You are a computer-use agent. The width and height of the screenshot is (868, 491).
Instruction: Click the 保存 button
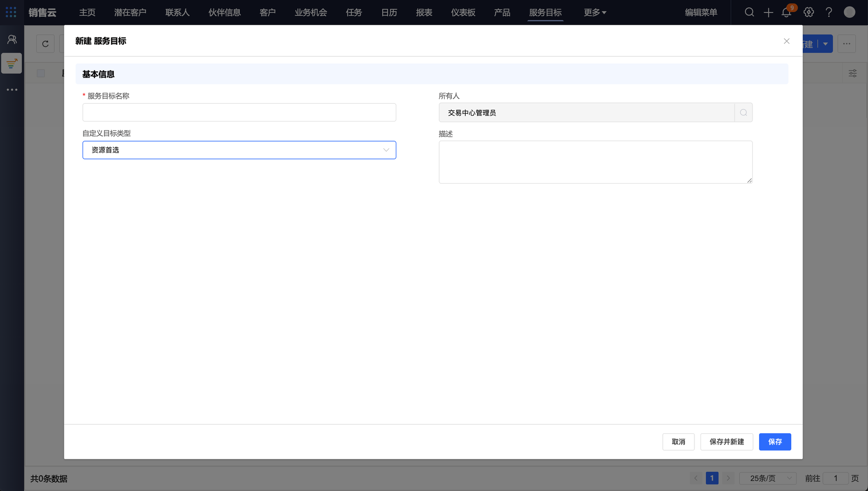(775, 442)
